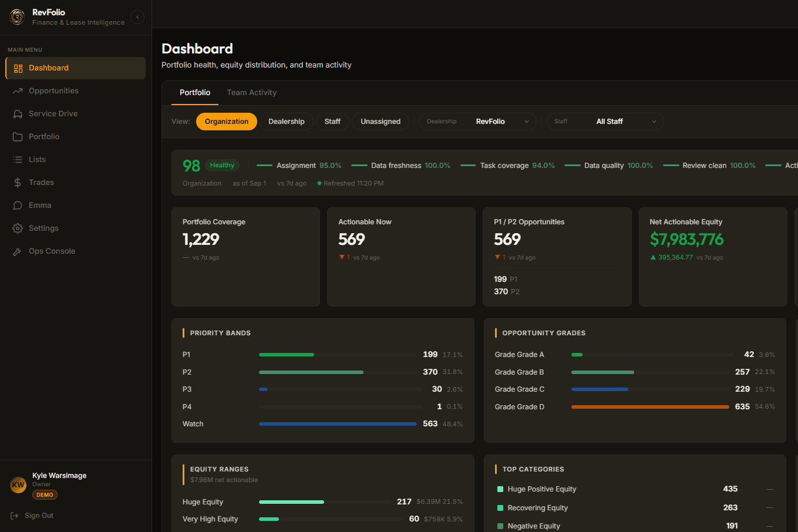This screenshot has width=798, height=532.
Task: Click the P1 priority band progress bar
Action: 338,355
